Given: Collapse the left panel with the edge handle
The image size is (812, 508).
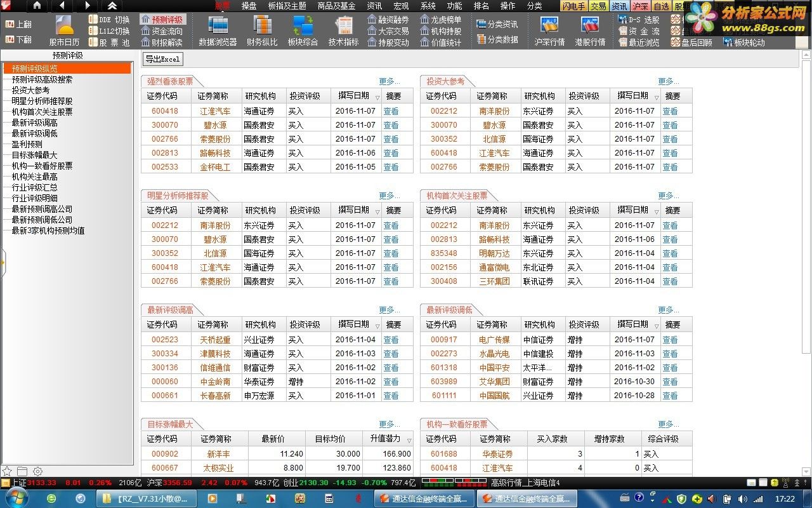Looking at the screenshot, I should pyautogui.click(x=3, y=262).
